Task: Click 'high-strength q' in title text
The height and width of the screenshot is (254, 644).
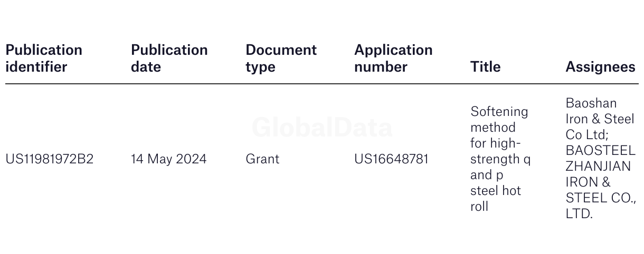Action: click(500, 151)
